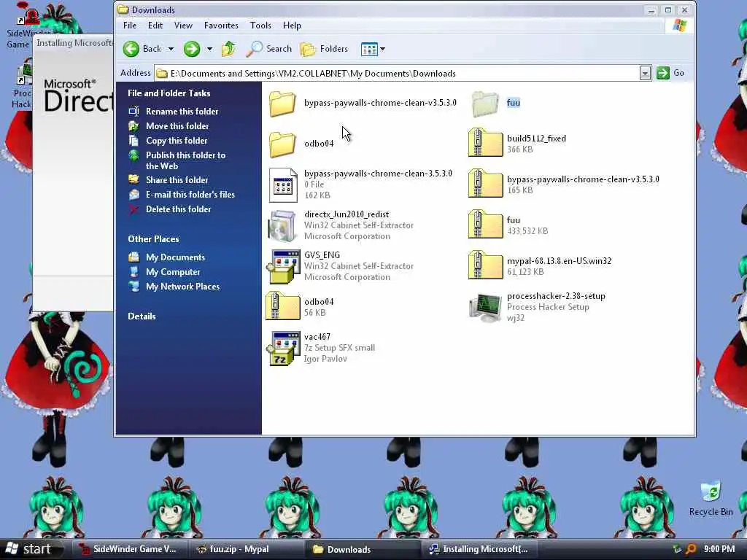Image resolution: width=747 pixels, height=560 pixels.
Task: Open the File menu
Action: (x=130, y=26)
